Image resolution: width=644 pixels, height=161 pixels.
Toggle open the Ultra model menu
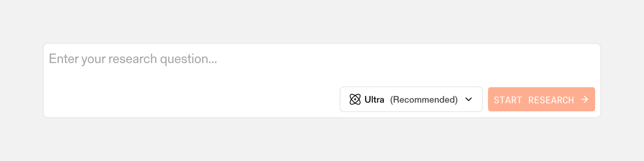[x=411, y=99]
